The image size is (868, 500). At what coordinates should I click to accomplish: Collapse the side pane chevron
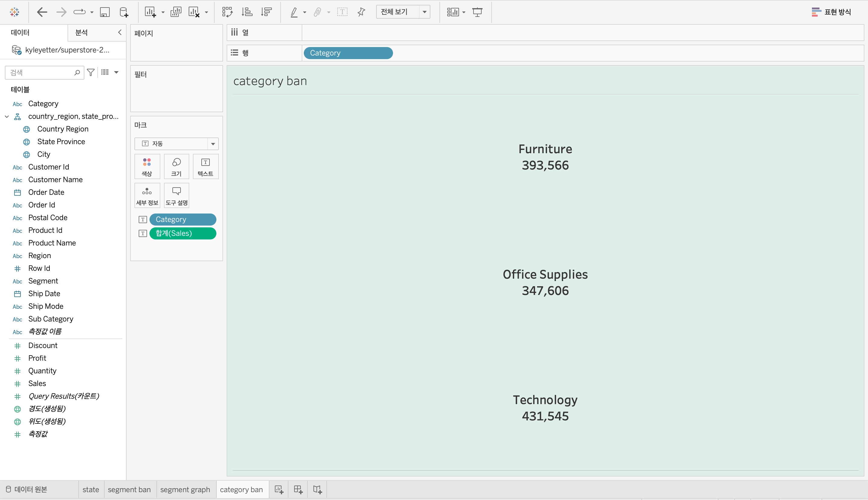tap(120, 32)
